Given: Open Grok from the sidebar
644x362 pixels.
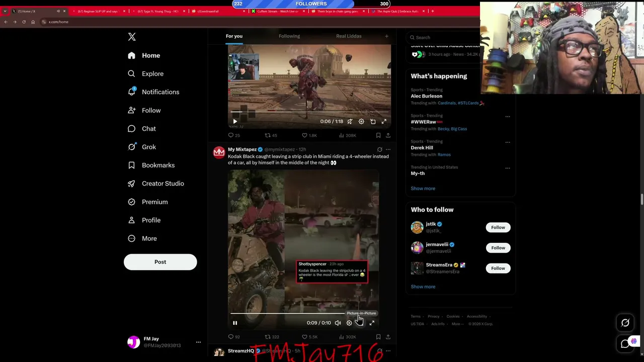Looking at the screenshot, I should tap(142, 147).
